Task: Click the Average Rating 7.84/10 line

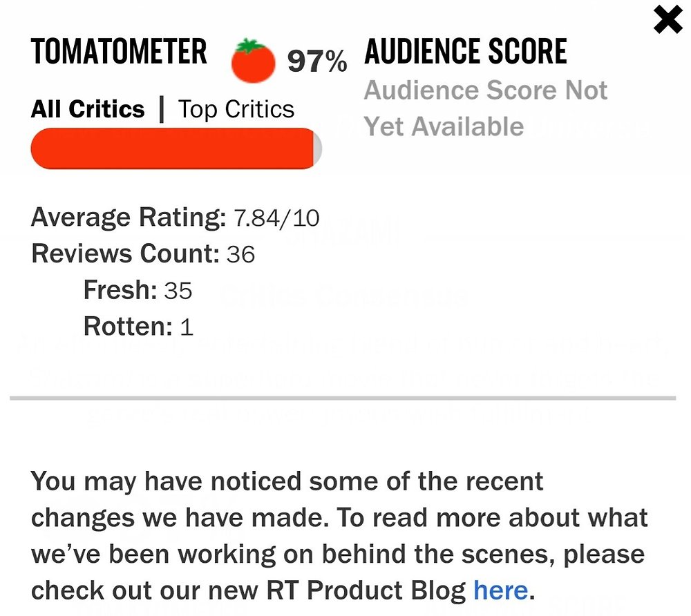Action: point(175,218)
